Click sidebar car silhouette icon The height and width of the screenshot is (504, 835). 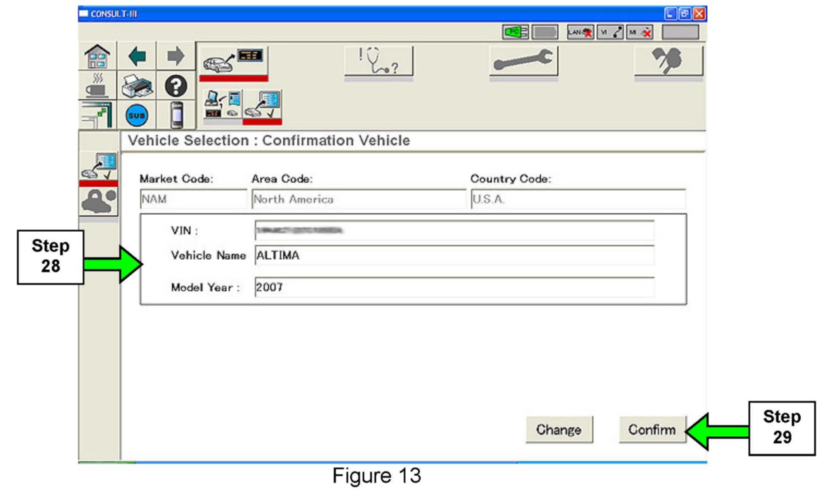tap(98, 202)
